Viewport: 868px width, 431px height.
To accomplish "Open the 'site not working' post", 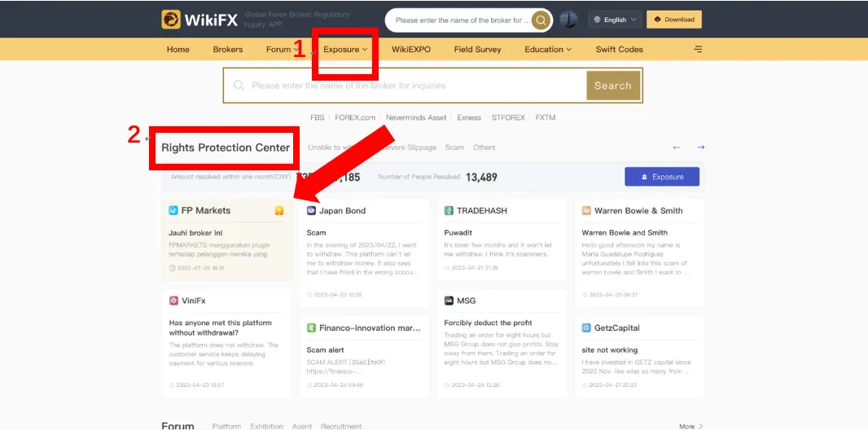I will [x=610, y=350].
